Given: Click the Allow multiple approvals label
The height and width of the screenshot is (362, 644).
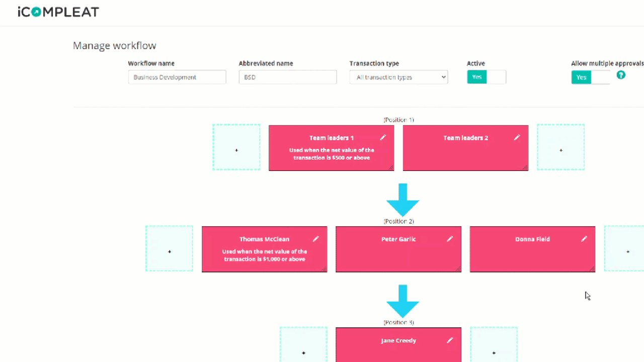Looking at the screenshot, I should tap(607, 63).
